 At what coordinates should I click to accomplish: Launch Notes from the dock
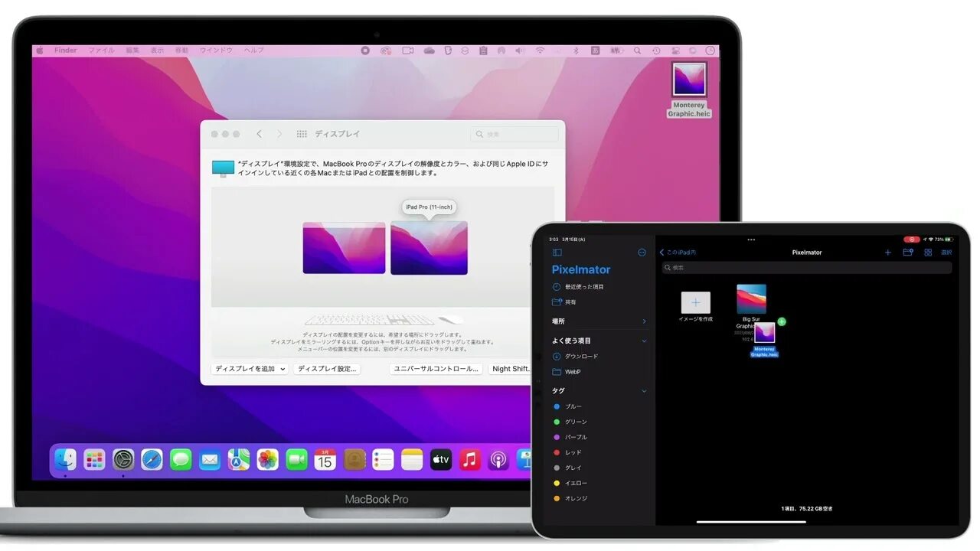click(412, 459)
